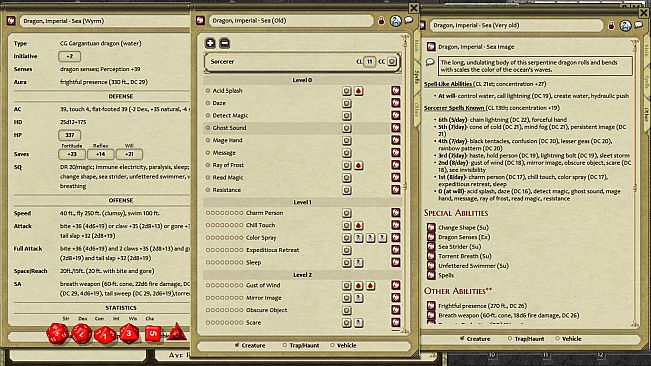
Task: Click the lock icon in Old dragon window
Action: click(x=381, y=21)
